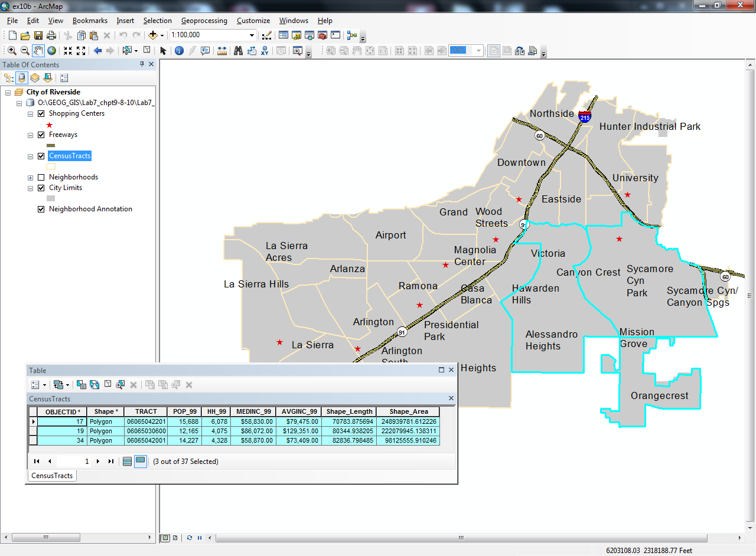Image resolution: width=756 pixels, height=556 pixels.
Task: Uncheck the Freeways layer checkbox
Action: click(x=41, y=135)
